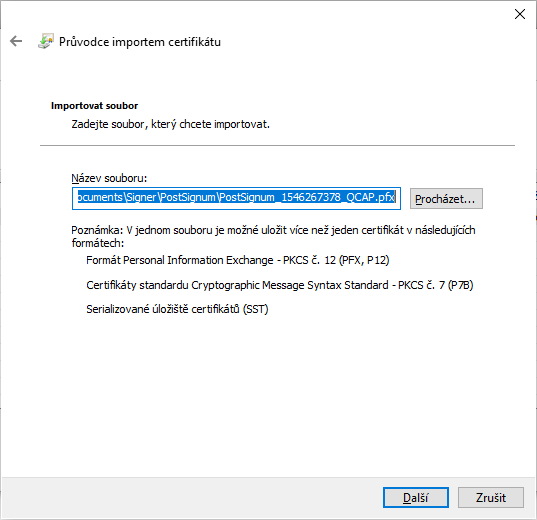Viewport: 537px width, 520px height.
Task: Click the word formátech in the note
Action: [98, 243]
